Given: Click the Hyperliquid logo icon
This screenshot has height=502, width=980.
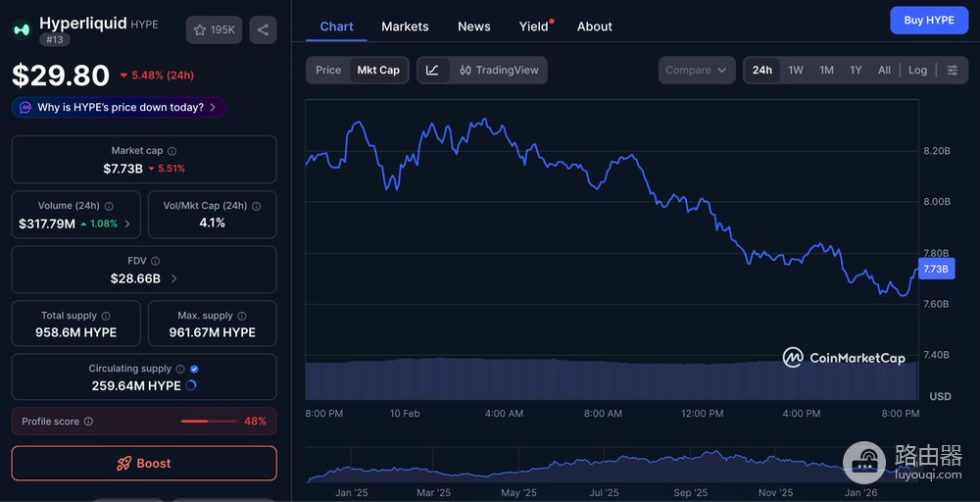Looking at the screenshot, I should (22, 29).
